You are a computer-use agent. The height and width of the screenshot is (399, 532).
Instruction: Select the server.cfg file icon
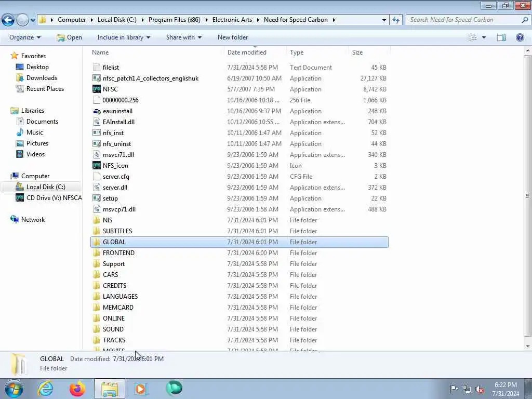tap(97, 177)
